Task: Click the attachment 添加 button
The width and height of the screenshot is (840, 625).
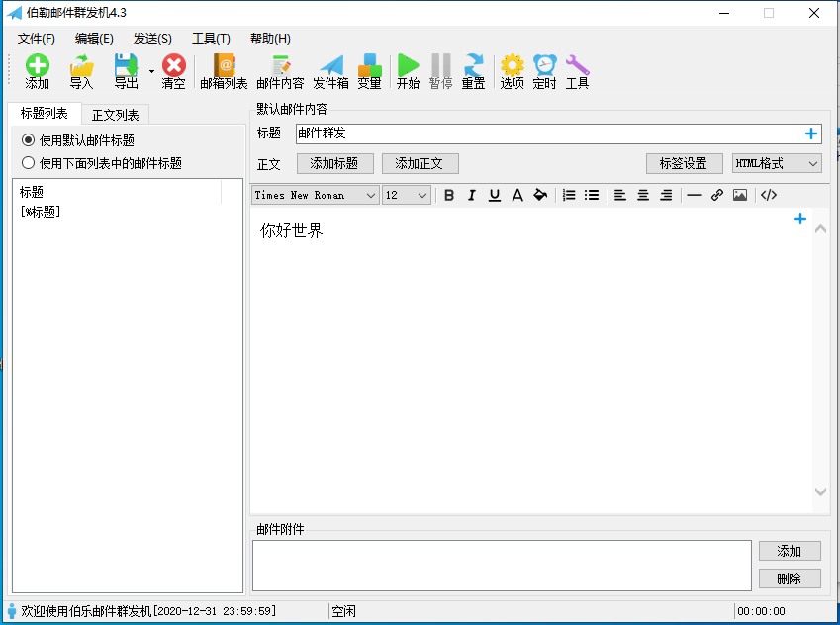Action: (x=790, y=551)
